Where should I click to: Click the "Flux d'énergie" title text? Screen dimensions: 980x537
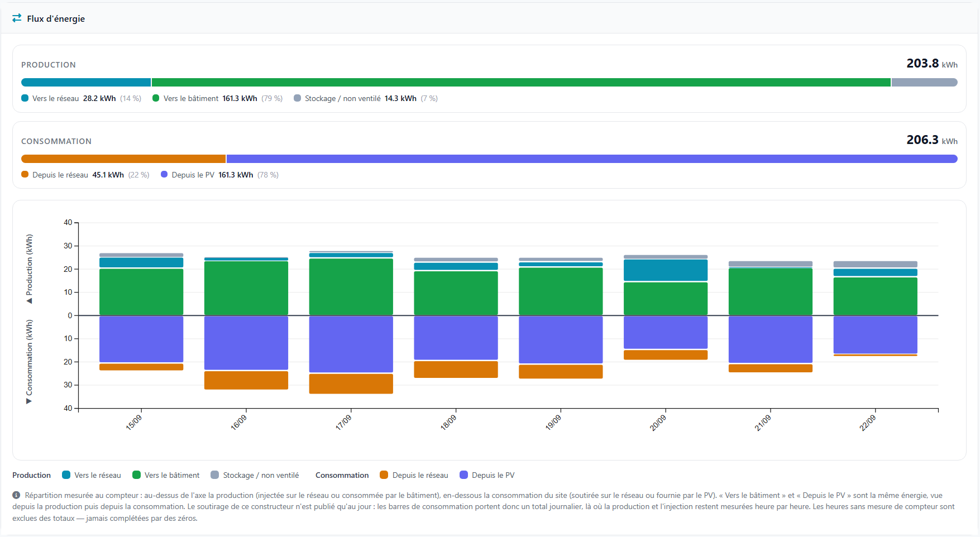[56, 18]
